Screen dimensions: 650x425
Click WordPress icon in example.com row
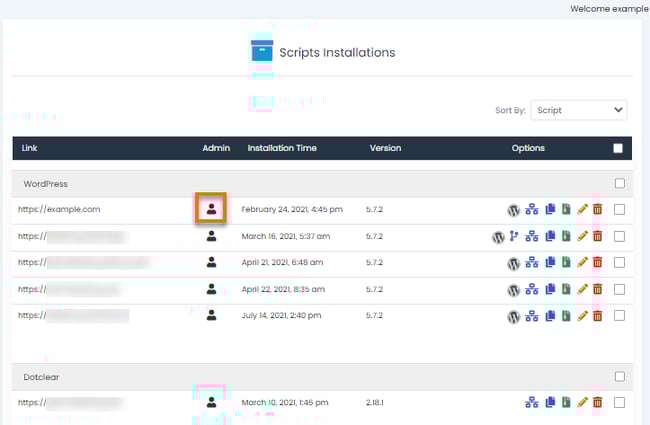point(514,210)
